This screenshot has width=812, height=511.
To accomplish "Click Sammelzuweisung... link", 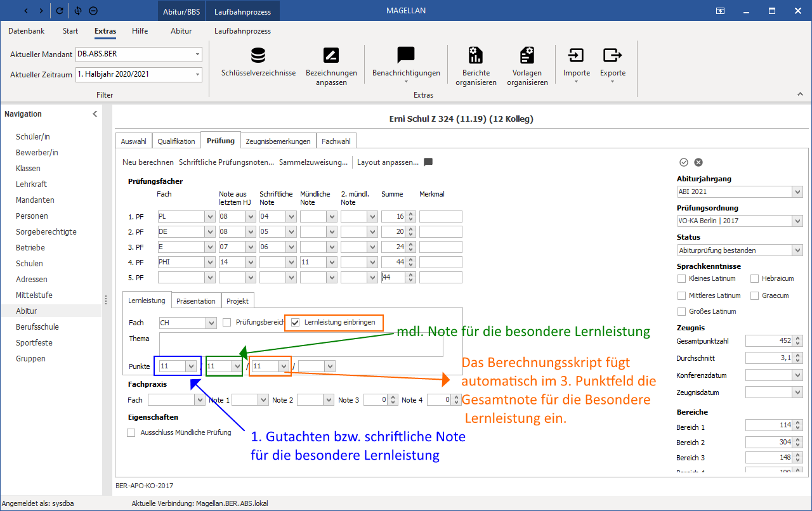I will (313, 162).
